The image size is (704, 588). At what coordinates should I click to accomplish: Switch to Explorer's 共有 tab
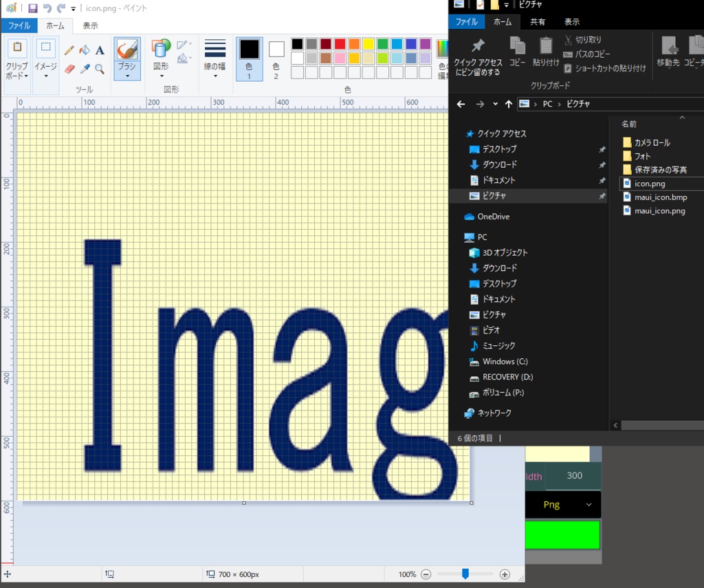(x=538, y=21)
